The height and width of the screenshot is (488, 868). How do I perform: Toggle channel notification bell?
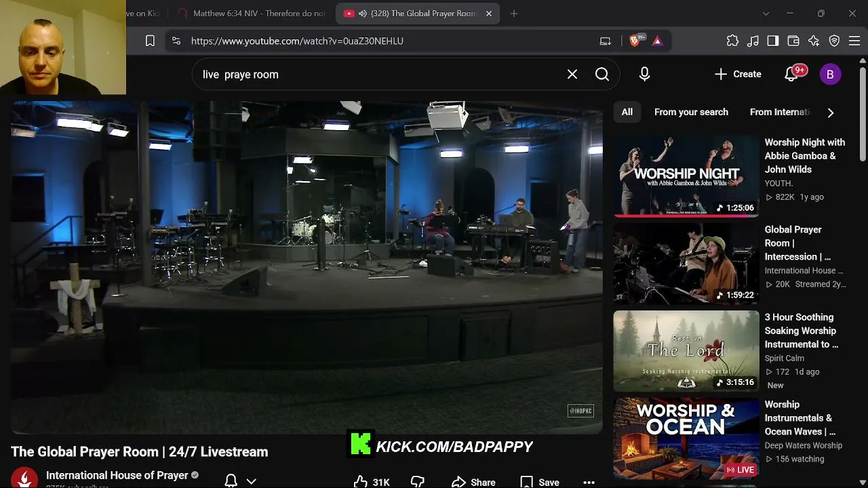231,481
